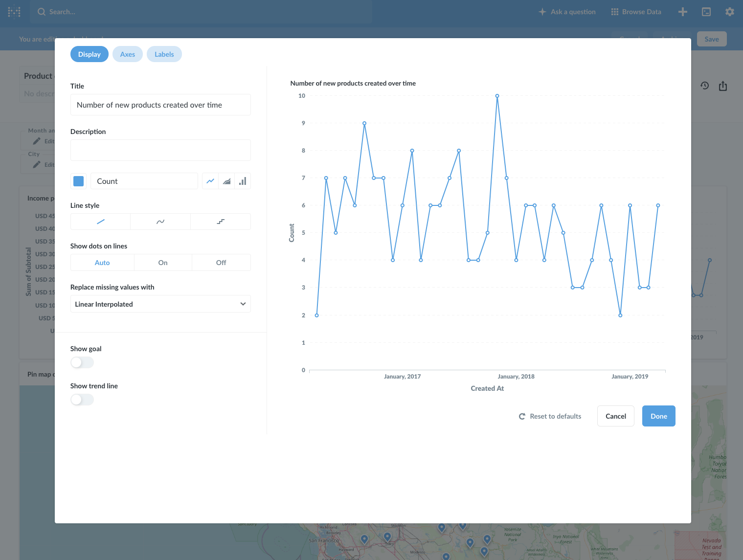The height and width of the screenshot is (560, 743).
Task: Click the plus icon in the top navigation
Action: [x=682, y=11]
